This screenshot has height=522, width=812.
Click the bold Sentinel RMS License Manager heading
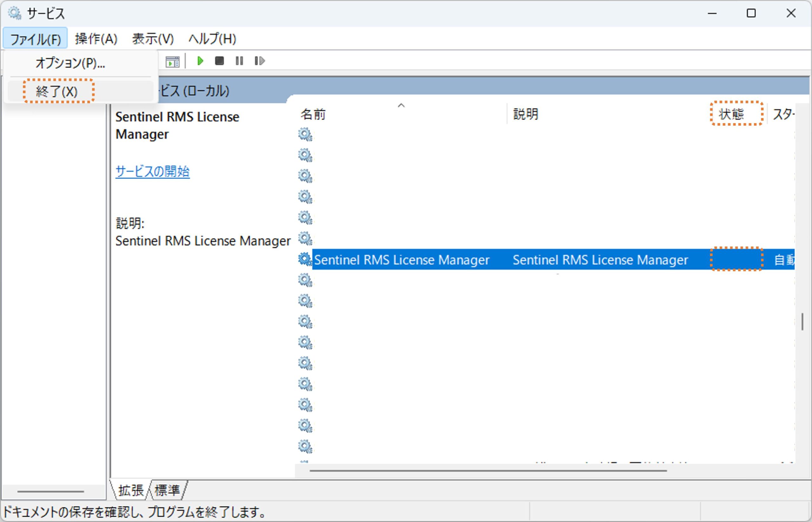(177, 125)
